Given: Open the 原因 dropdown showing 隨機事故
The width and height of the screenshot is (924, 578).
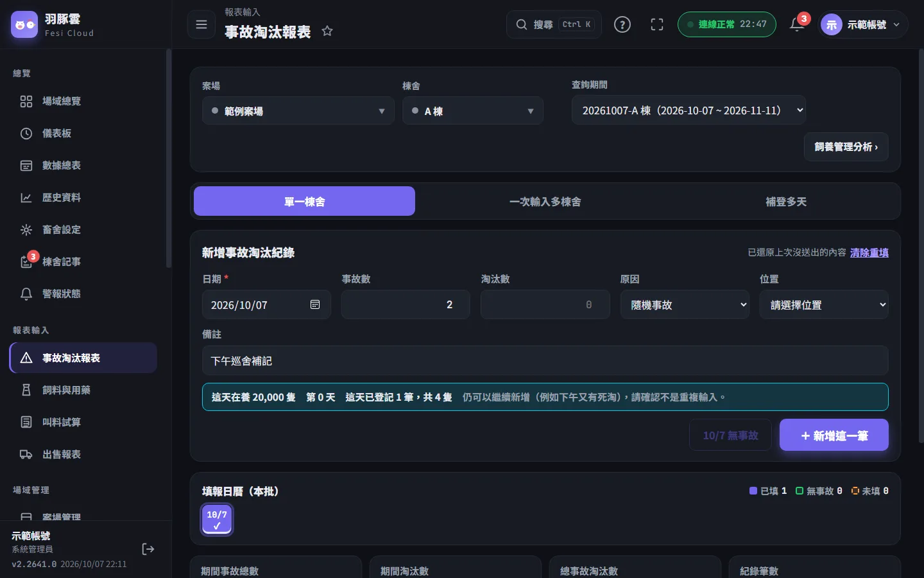Looking at the screenshot, I should pos(685,305).
